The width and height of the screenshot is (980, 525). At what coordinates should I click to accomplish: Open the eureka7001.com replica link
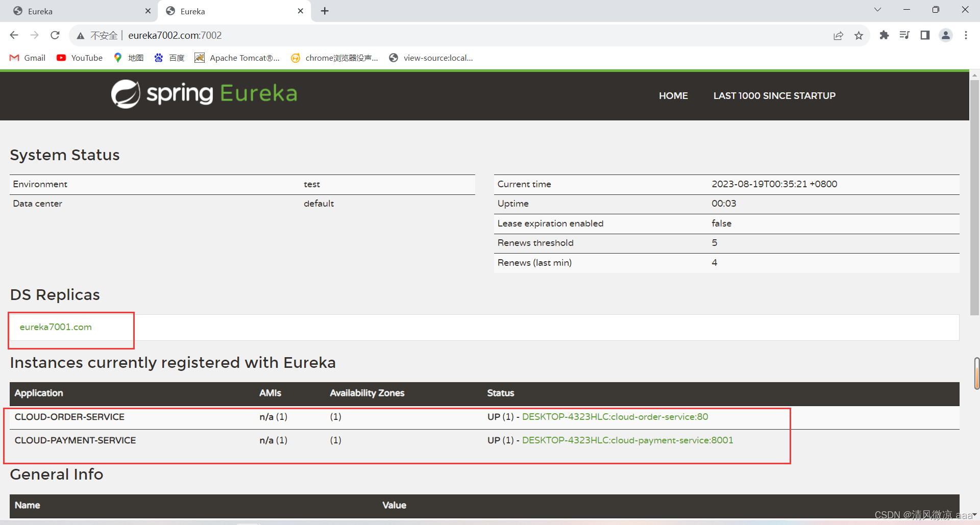(56, 327)
